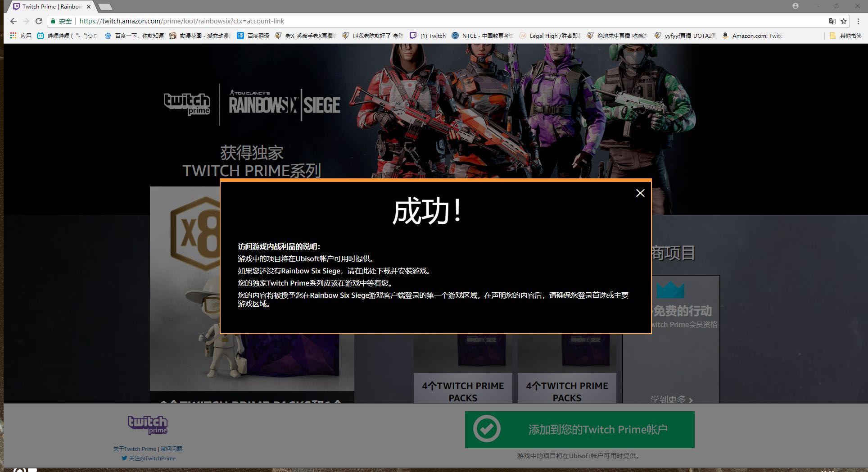The width and height of the screenshot is (868, 472).
Task: Open the (1) Twitch bookmark
Action: coord(428,36)
